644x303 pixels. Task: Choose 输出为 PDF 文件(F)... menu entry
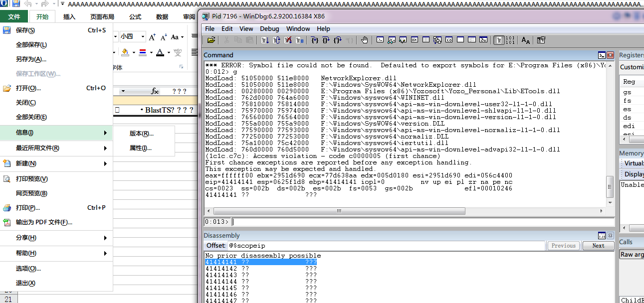pyautogui.click(x=56, y=222)
